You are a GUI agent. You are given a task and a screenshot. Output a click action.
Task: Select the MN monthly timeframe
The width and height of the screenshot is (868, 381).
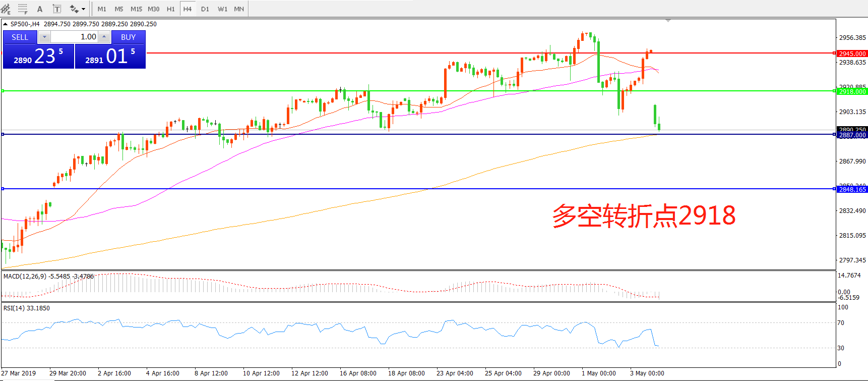239,9
